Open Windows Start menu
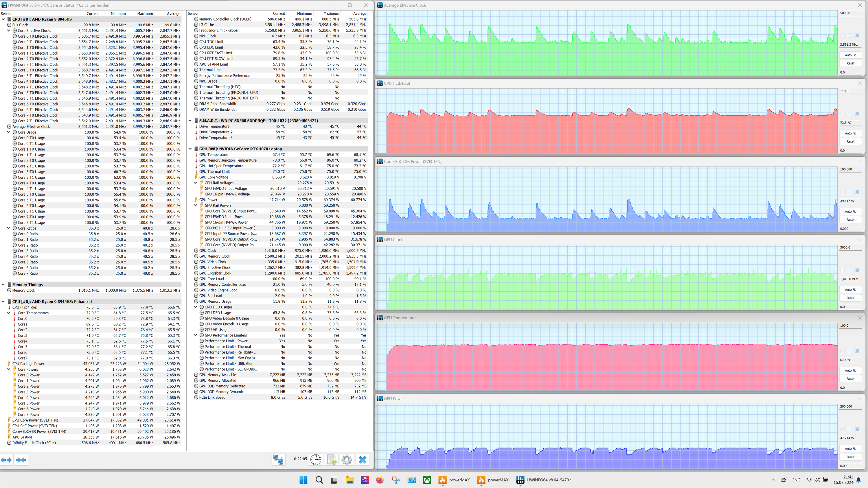Image resolution: width=868 pixels, height=488 pixels. 303,480
